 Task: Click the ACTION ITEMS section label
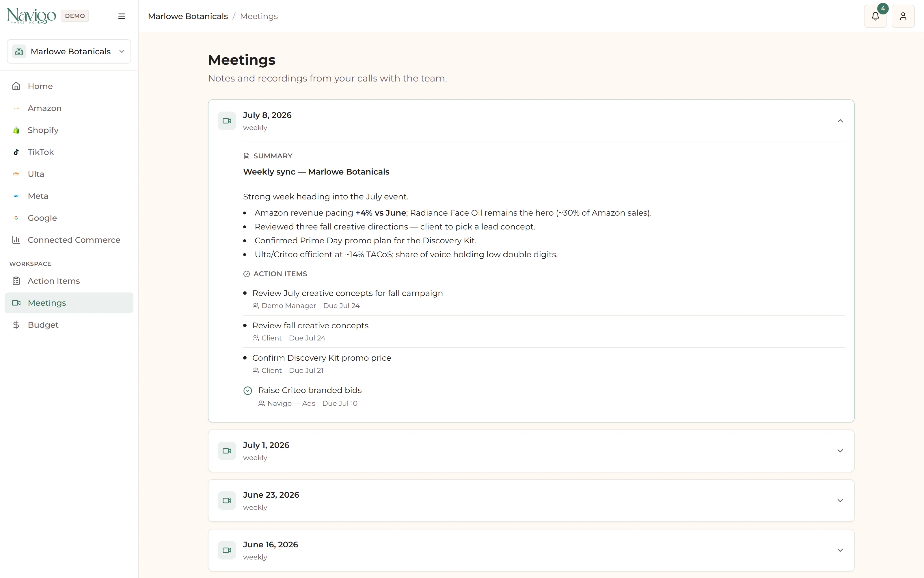coord(280,274)
